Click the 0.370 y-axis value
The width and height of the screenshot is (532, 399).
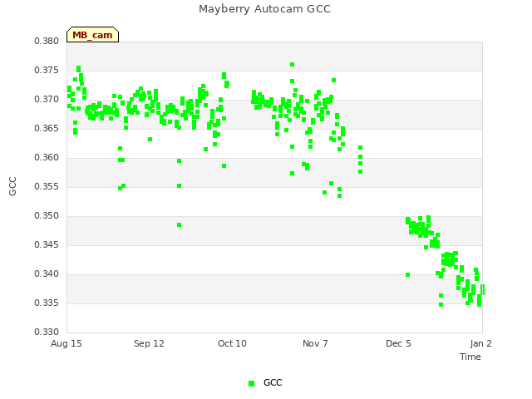(47, 100)
